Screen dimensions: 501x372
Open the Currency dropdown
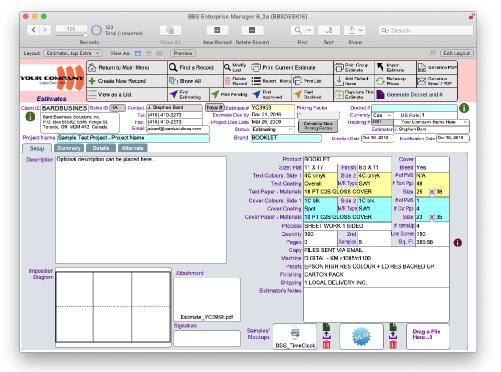(x=383, y=115)
